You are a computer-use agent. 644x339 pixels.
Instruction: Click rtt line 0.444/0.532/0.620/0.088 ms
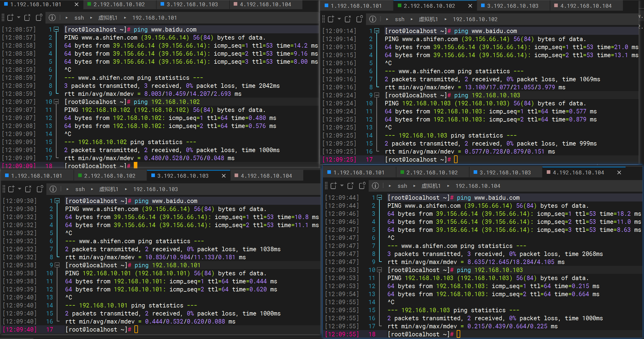point(150,321)
